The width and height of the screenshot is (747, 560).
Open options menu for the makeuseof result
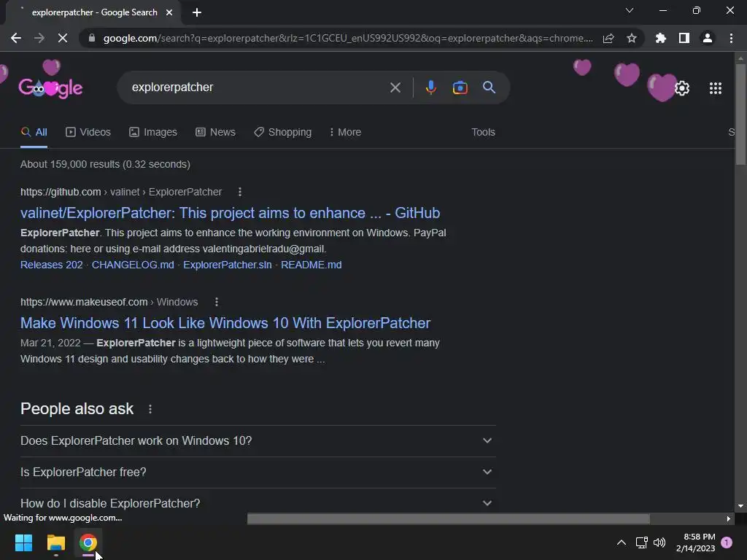[x=216, y=302]
